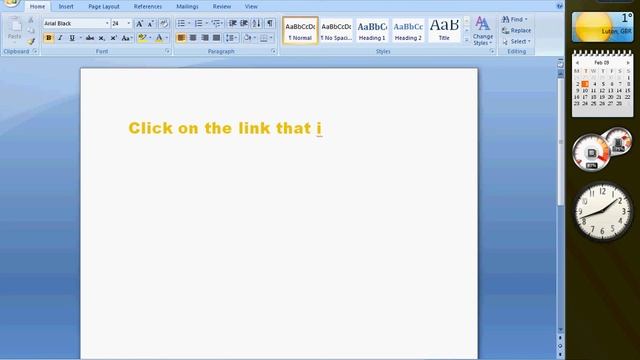This screenshot has width=640, height=360.
Task: Click next month arrow on calendar gadget
Action: 628,63
